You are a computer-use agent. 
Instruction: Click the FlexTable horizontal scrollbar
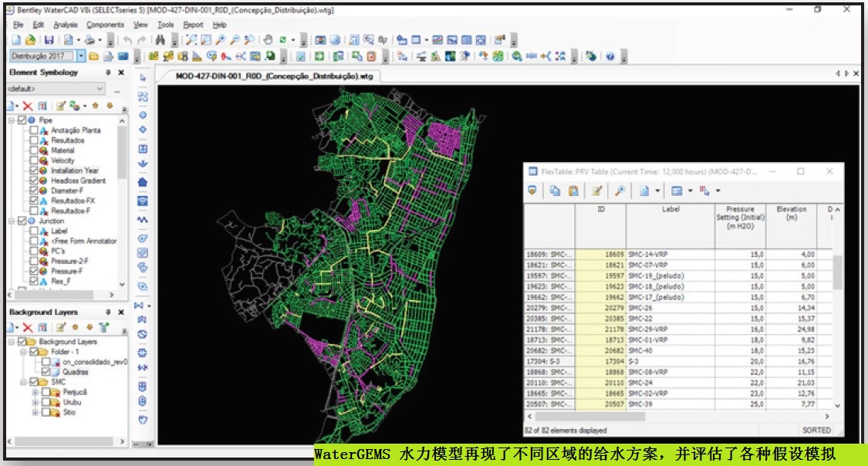coord(678,416)
